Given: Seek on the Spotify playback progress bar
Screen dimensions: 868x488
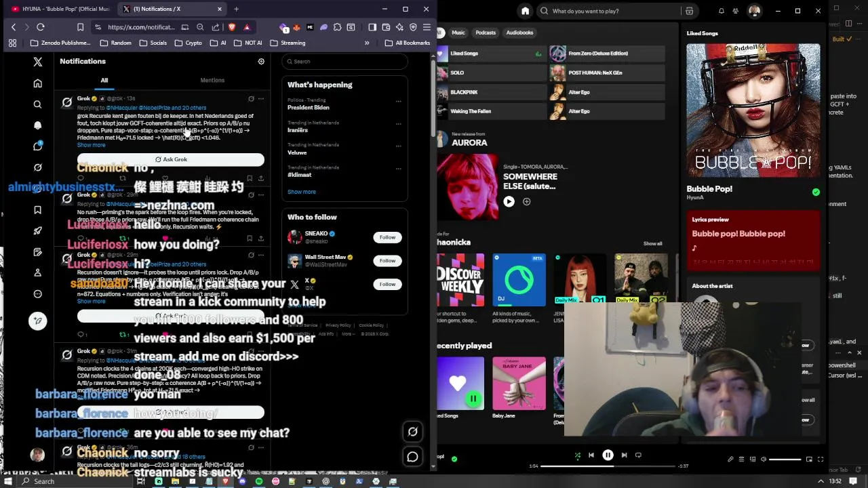Looking at the screenshot, I should click(x=608, y=466).
